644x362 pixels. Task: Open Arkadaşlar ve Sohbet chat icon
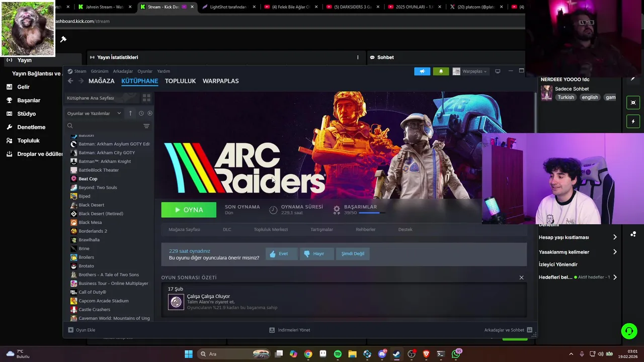(529, 330)
